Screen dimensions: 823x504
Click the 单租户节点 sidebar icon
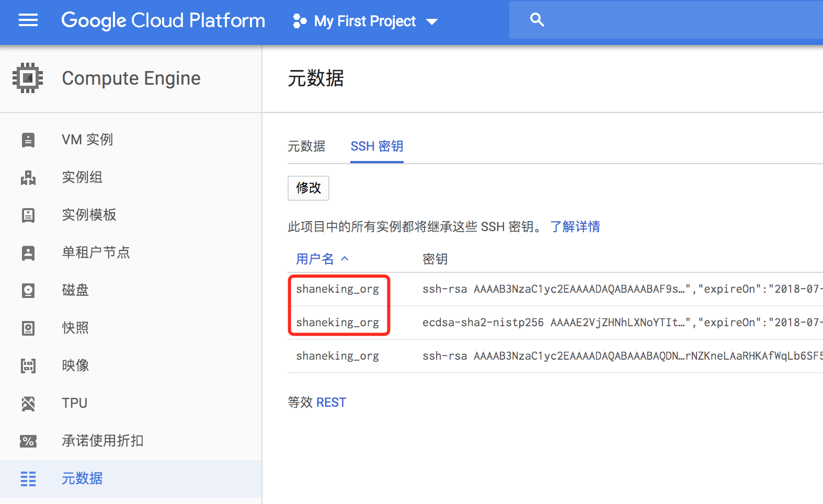pos(28,253)
